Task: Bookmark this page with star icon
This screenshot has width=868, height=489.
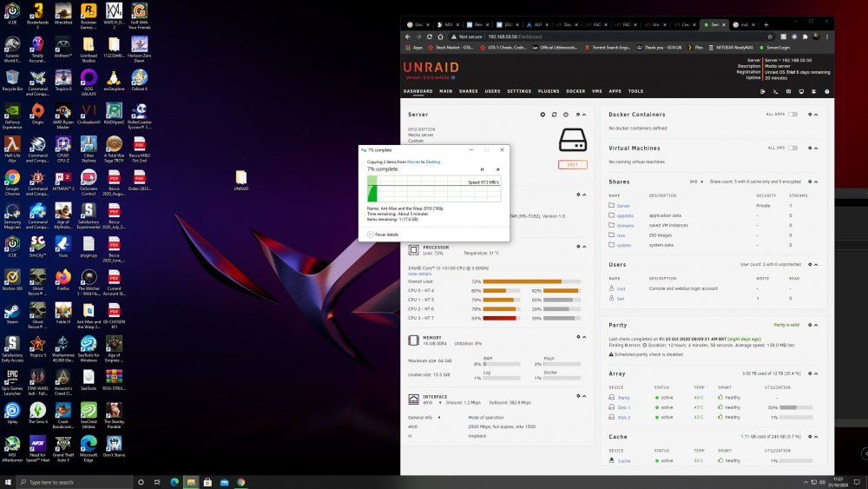Action: pos(769,36)
